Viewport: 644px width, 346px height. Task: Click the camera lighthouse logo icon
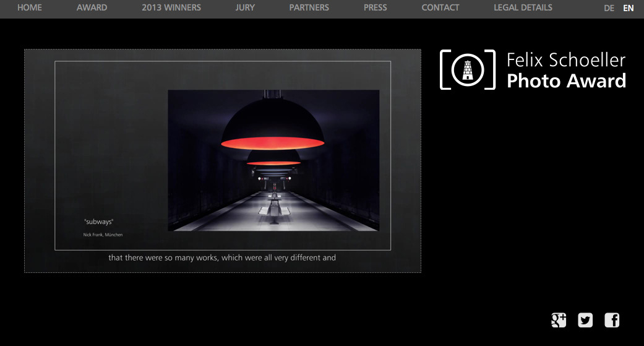click(x=468, y=70)
